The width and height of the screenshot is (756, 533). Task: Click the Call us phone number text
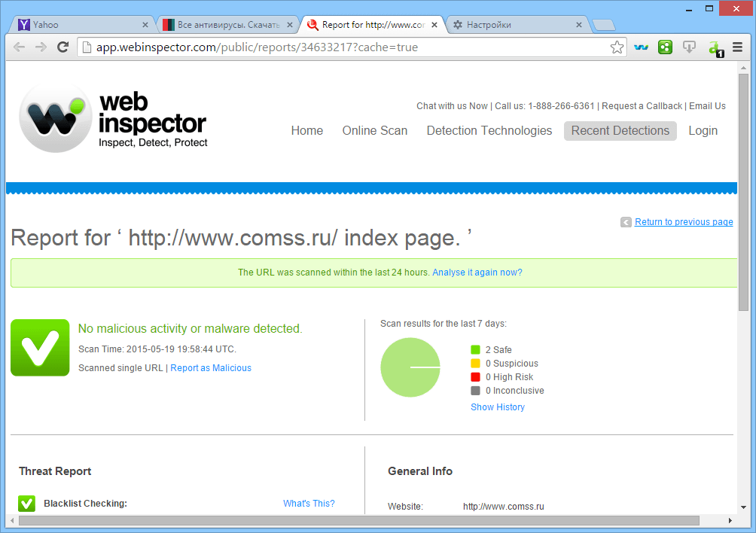tap(544, 106)
